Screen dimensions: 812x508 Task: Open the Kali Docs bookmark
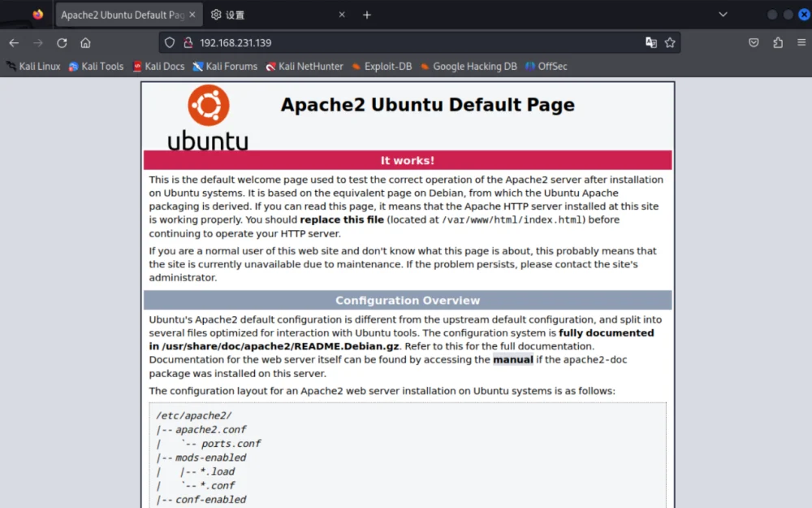[158, 67]
